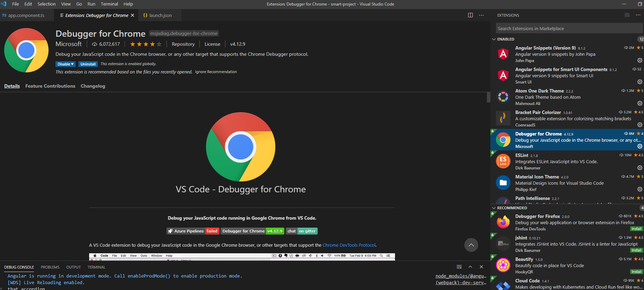Viewport: 644px width, 290px height.
Task: Open the Chrome DevTools Protocol link
Action: coord(349,245)
